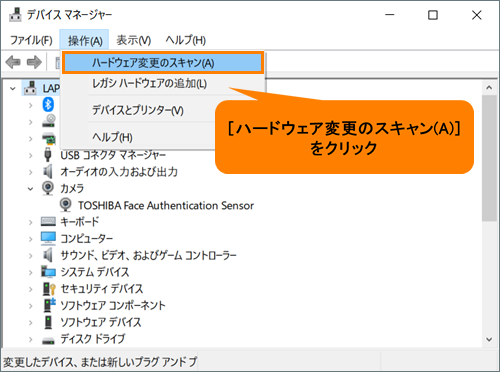Select the Bluetooth category icon
Viewport: 500px width, 372px height.
(48, 105)
